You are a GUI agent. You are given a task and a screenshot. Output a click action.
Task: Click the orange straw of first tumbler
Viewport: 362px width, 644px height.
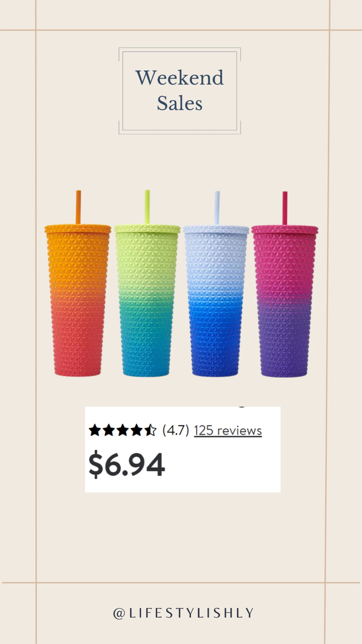click(x=78, y=207)
